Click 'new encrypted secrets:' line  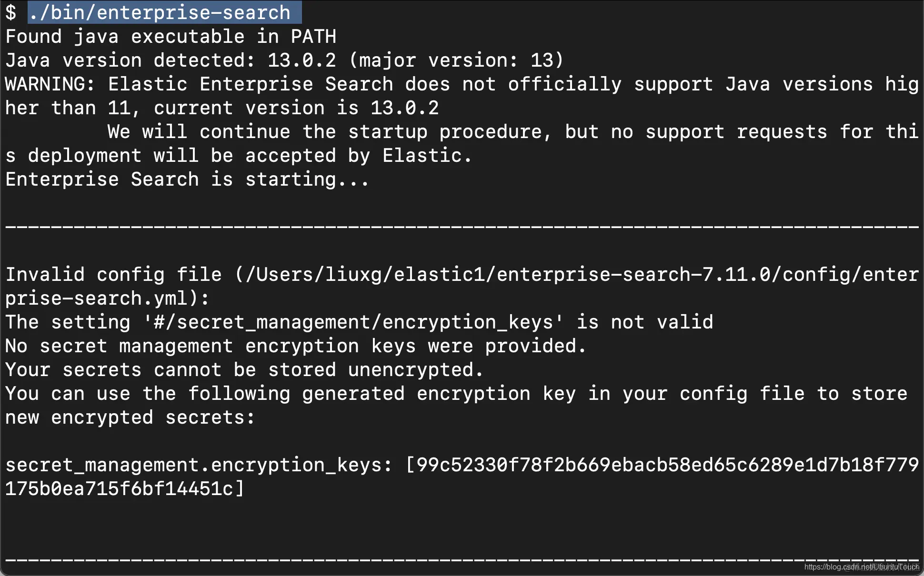tap(130, 417)
